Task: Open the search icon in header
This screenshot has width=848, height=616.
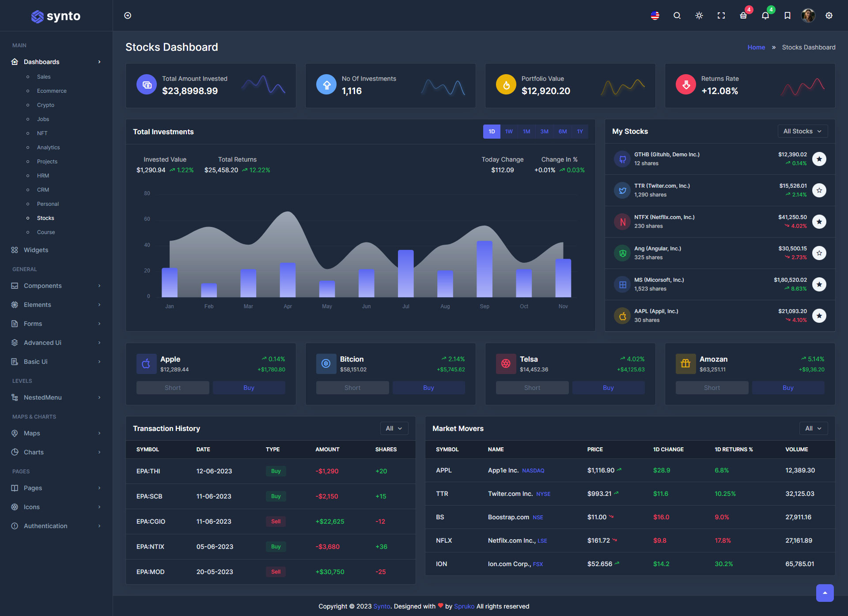Action: point(677,15)
